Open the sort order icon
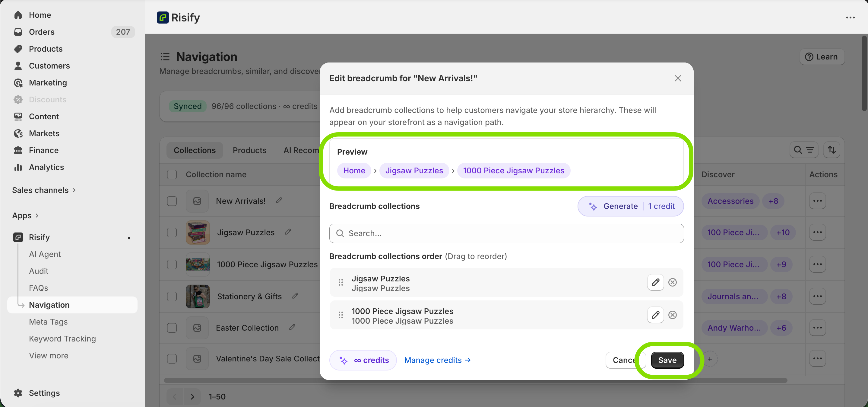Image resolution: width=868 pixels, height=407 pixels. pos(831,150)
